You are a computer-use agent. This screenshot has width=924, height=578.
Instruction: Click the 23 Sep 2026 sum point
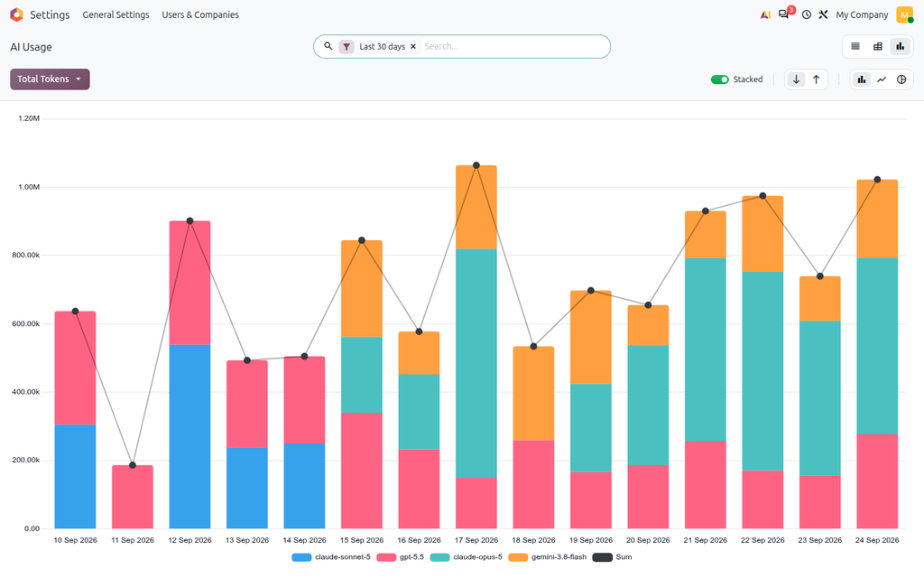click(819, 276)
